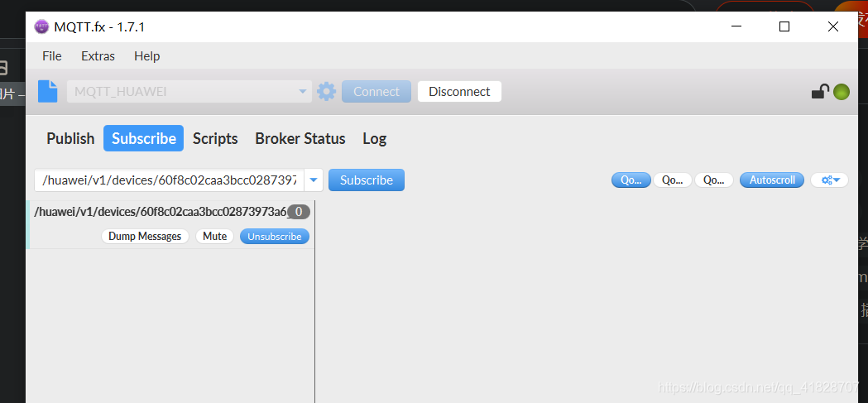Image resolution: width=868 pixels, height=403 pixels.
Task: Select the subscribed /huawei/v1/devices topic row
Action: [x=170, y=225]
